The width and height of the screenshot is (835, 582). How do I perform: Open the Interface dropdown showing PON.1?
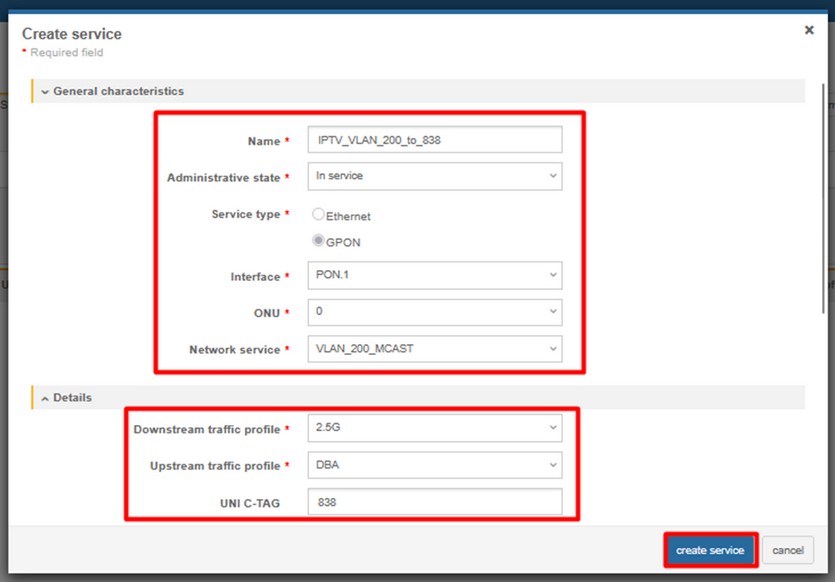(433, 276)
